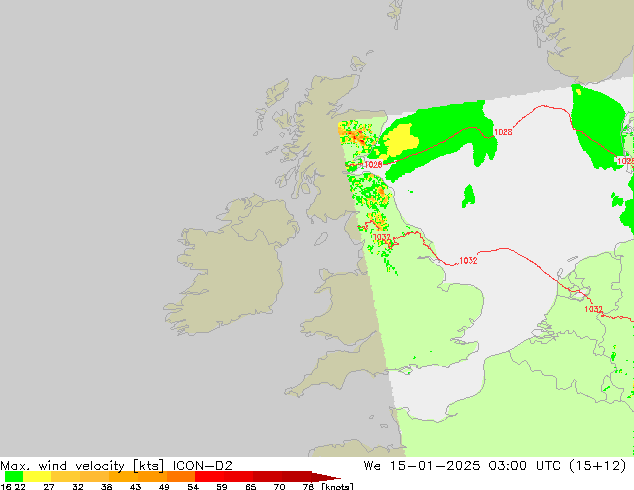Click the legend value '70'

click(x=279, y=487)
